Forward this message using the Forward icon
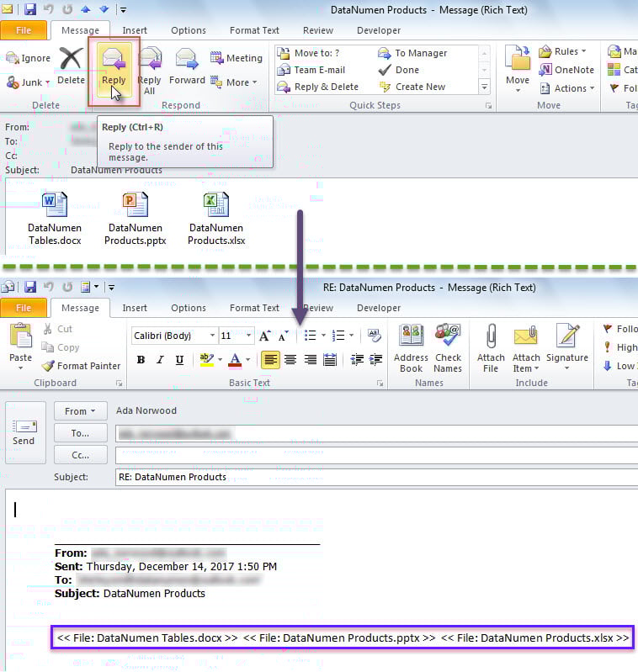Viewport: 638px width, 672px height. pyautogui.click(x=187, y=66)
